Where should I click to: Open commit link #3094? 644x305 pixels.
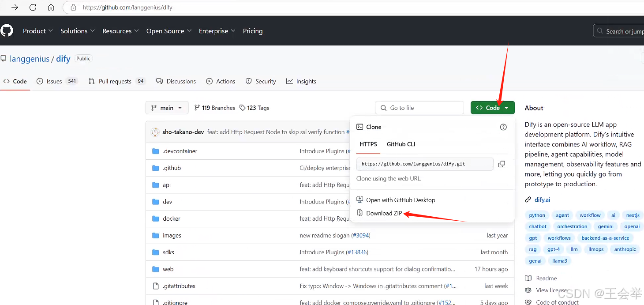click(x=361, y=235)
